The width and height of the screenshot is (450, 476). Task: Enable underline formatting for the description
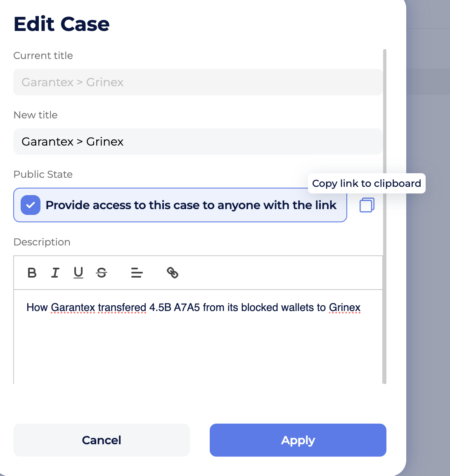coord(78,273)
